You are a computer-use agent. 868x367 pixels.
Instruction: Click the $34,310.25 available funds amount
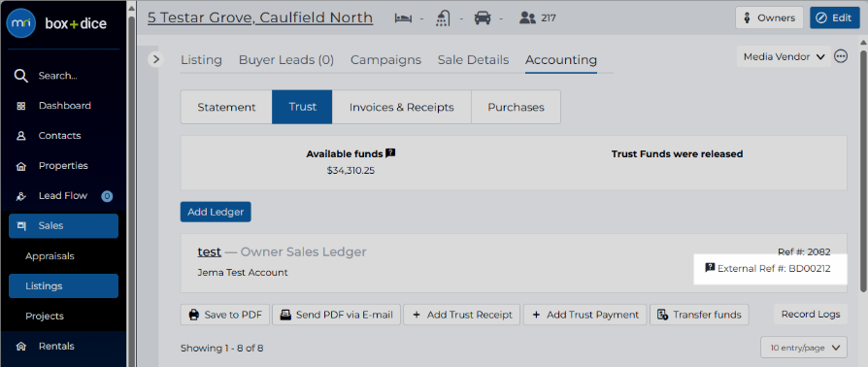351,171
